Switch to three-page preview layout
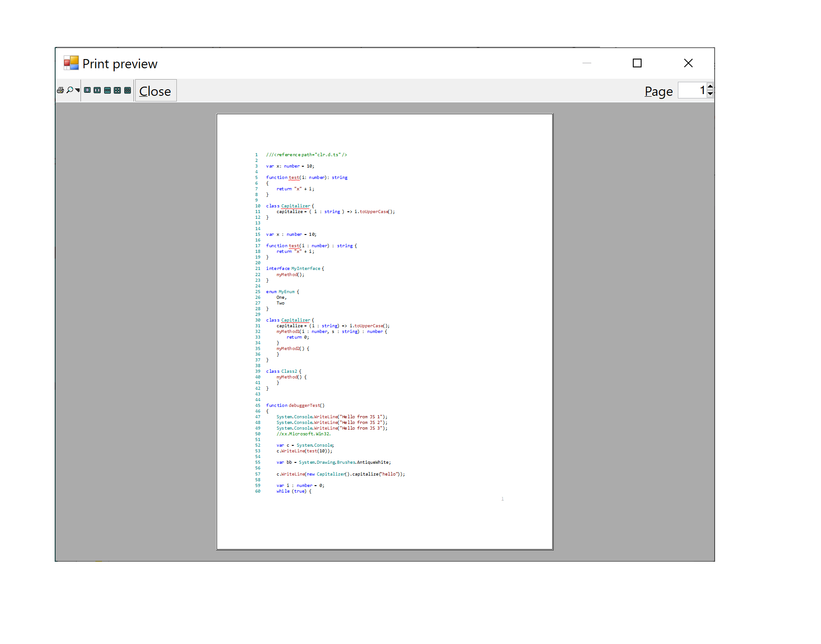The height and width of the screenshot is (644, 821). click(107, 90)
